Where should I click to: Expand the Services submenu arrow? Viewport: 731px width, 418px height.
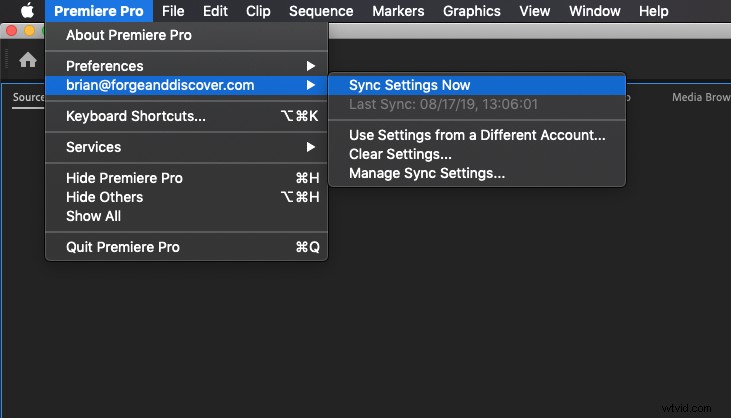point(310,147)
